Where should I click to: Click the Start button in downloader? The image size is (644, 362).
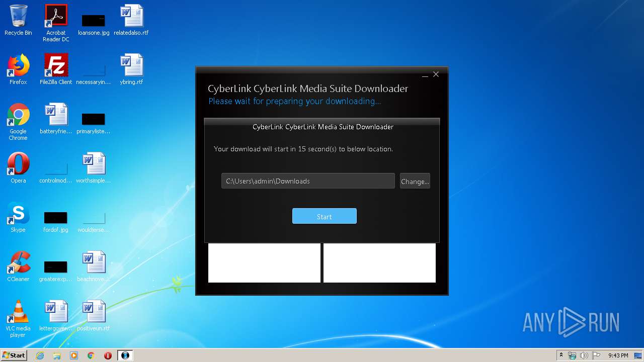(325, 216)
